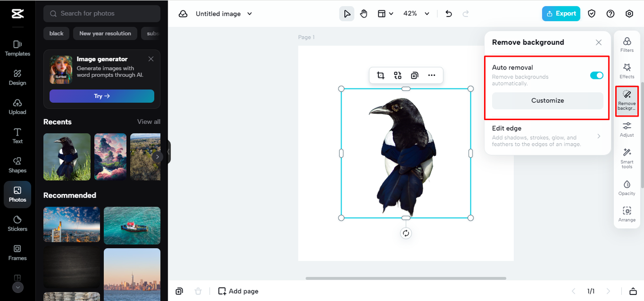The width and height of the screenshot is (644, 301).
Task: Select the pointer Select tool
Action: point(347,14)
